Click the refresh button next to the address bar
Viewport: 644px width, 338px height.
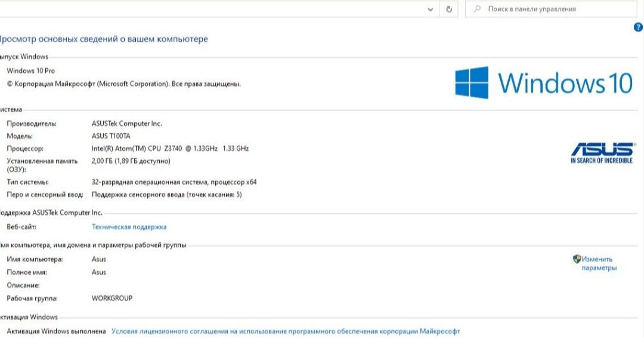coord(449,9)
